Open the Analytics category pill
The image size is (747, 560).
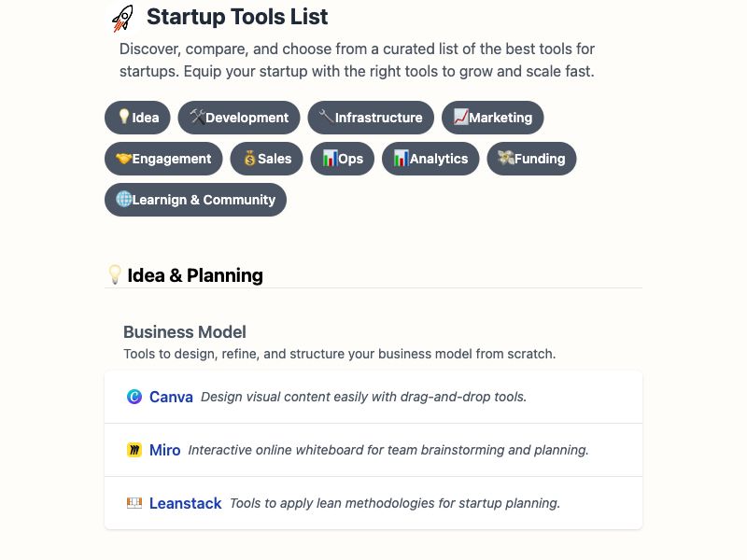[x=430, y=159]
